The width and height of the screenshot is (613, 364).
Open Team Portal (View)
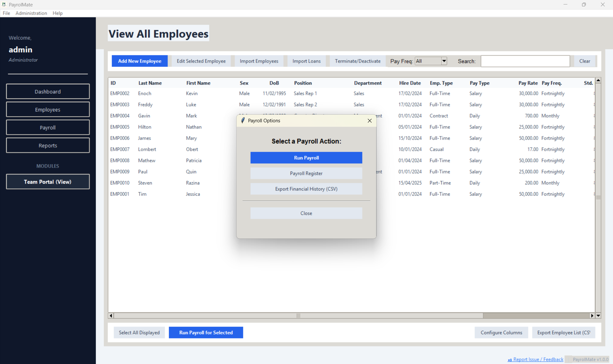[x=48, y=182]
